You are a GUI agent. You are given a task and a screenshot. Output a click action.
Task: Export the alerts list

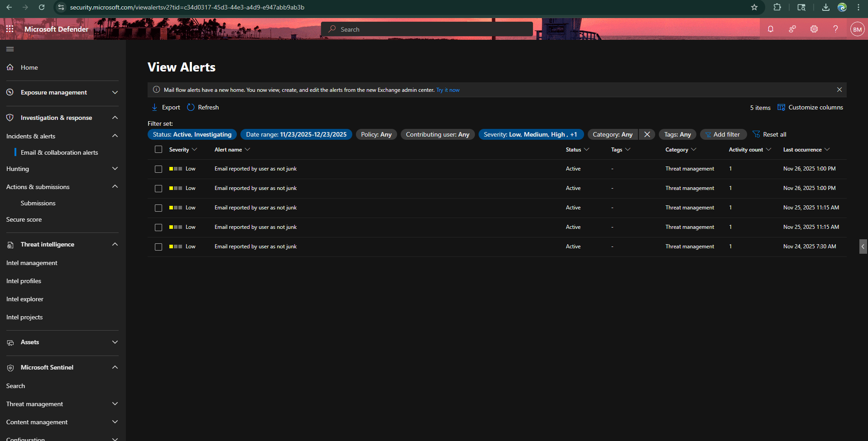click(x=165, y=107)
